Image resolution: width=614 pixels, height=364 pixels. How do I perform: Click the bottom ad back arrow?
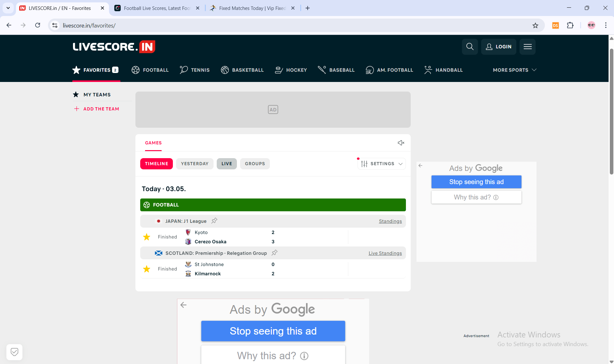point(183,305)
